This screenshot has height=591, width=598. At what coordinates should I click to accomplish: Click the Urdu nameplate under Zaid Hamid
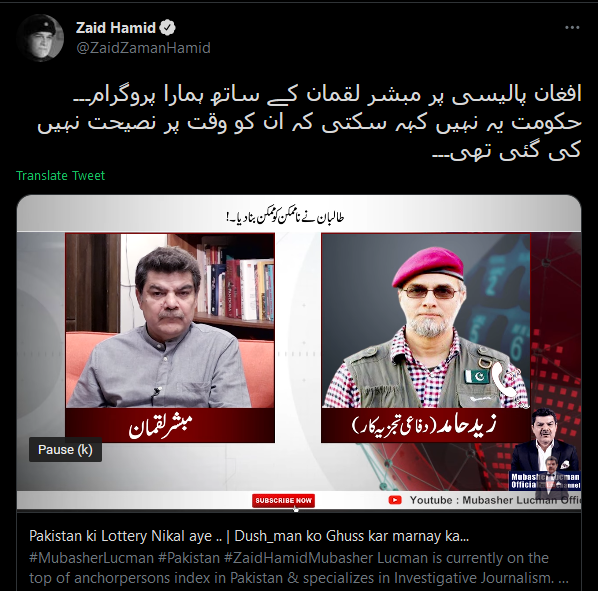click(426, 425)
